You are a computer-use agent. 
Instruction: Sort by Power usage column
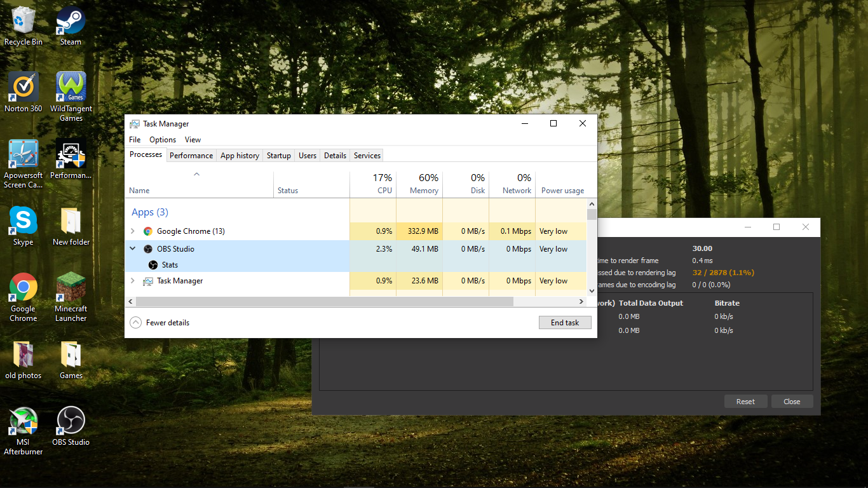562,184
